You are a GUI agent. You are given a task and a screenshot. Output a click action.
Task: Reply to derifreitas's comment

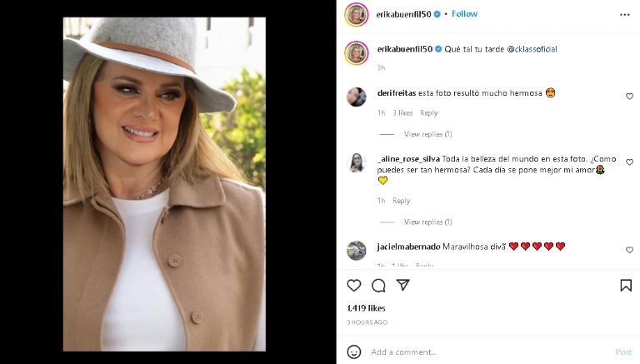point(429,113)
